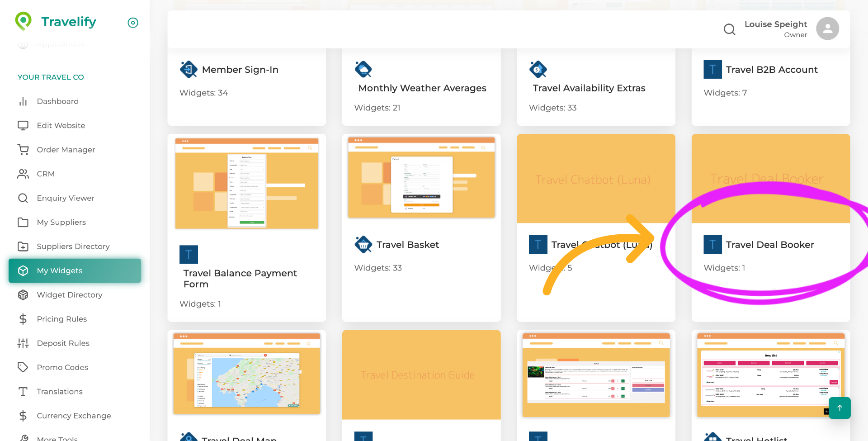Click the 'Widgets: 34' count text
The width and height of the screenshot is (868, 441).
[203, 93]
